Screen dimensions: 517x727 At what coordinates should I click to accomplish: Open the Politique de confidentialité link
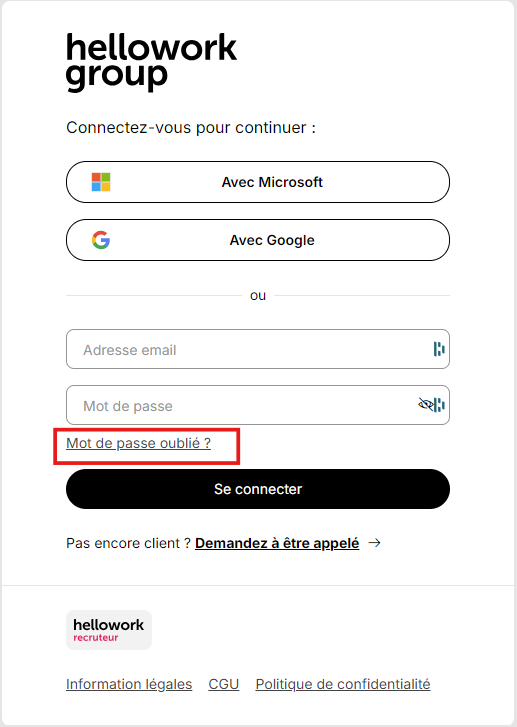pos(343,684)
